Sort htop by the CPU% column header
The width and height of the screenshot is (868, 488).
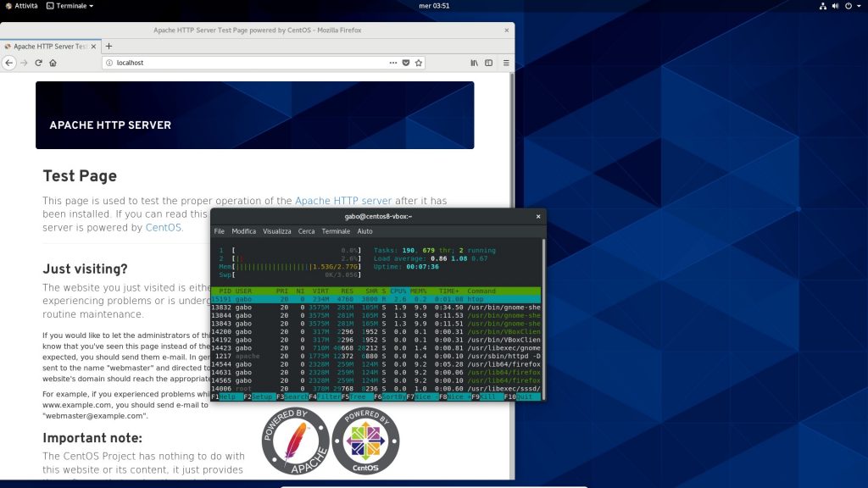(398, 291)
